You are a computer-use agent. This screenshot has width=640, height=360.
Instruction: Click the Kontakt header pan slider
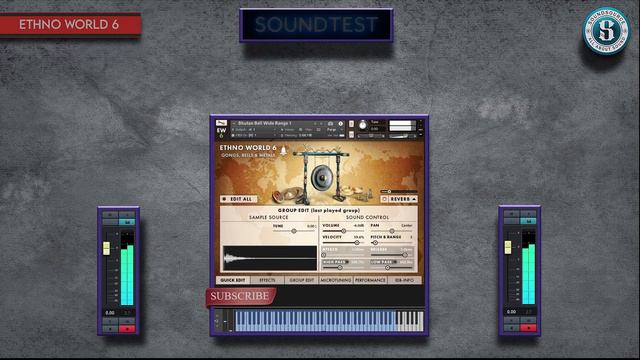(371, 136)
